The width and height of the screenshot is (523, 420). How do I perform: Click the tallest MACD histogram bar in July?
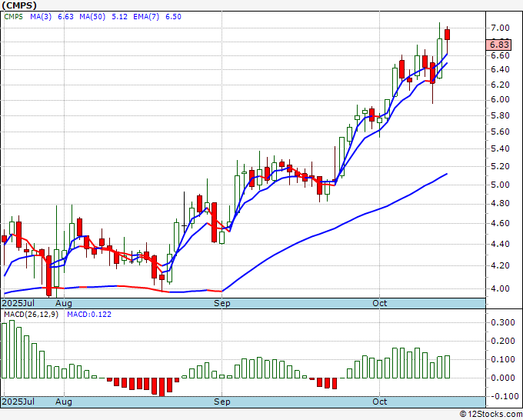[x=12, y=349]
